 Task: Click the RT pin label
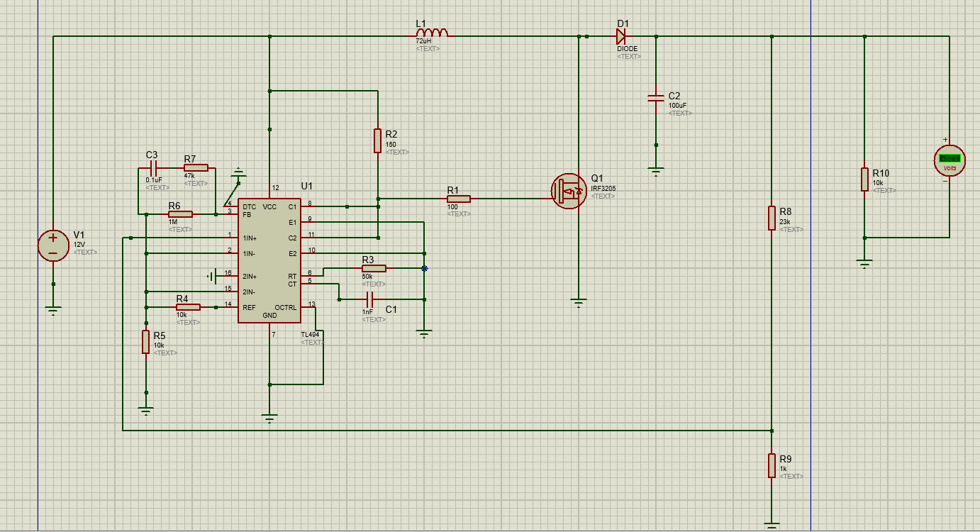[x=292, y=276]
